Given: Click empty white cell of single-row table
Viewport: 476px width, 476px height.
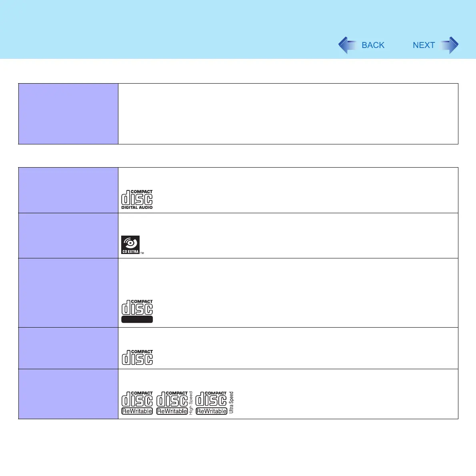Looking at the screenshot, I should click(288, 114).
